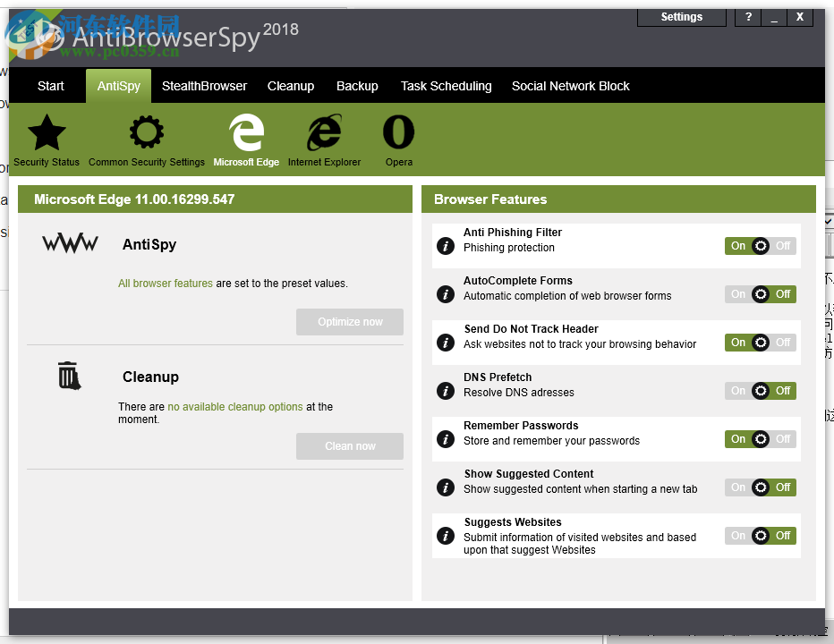The width and height of the screenshot is (834, 644).
Task: Click the Cleanup trash can icon
Action: 69,376
